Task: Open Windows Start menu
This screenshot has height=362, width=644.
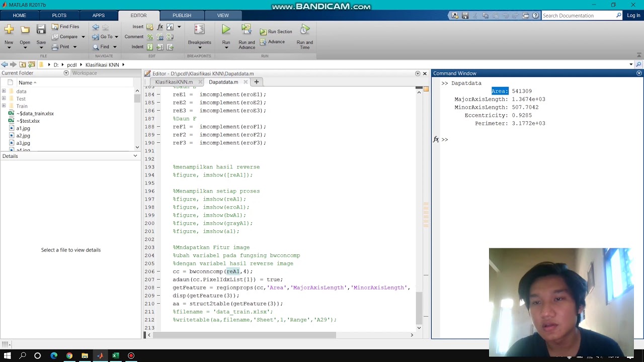Action: [x=7, y=355]
